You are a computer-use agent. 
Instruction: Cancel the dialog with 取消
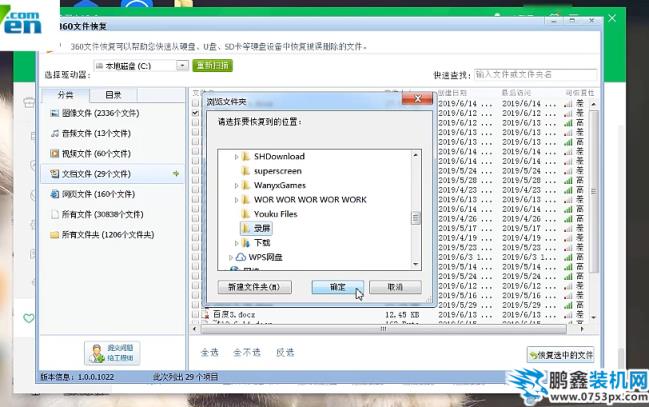pos(395,287)
